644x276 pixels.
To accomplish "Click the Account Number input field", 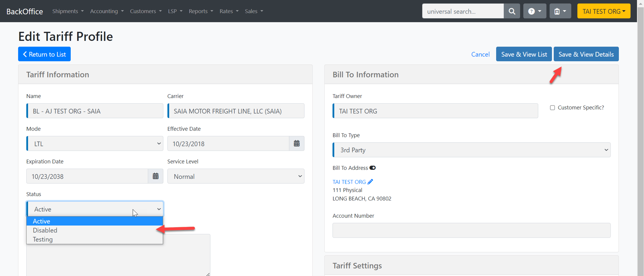I will click(471, 230).
